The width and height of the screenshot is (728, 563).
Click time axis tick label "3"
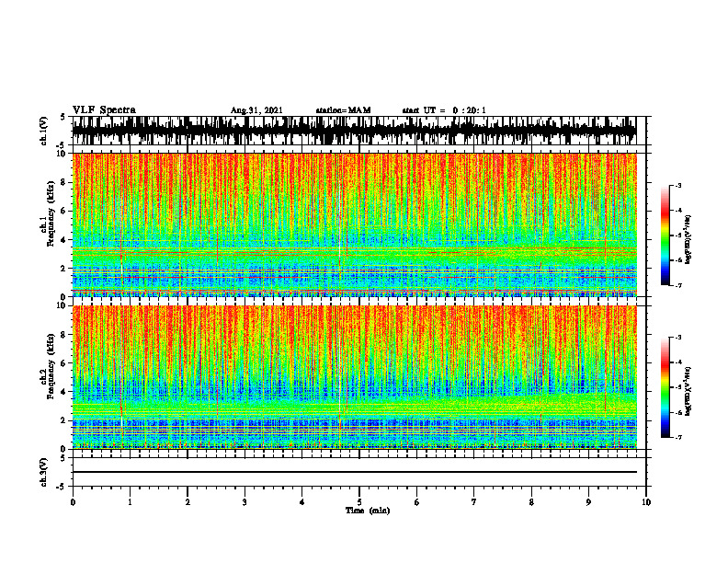245,502
